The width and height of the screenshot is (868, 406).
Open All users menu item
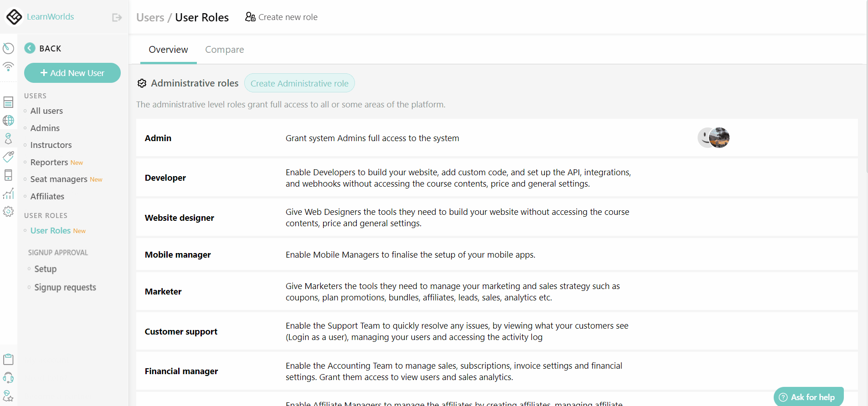[x=46, y=111]
